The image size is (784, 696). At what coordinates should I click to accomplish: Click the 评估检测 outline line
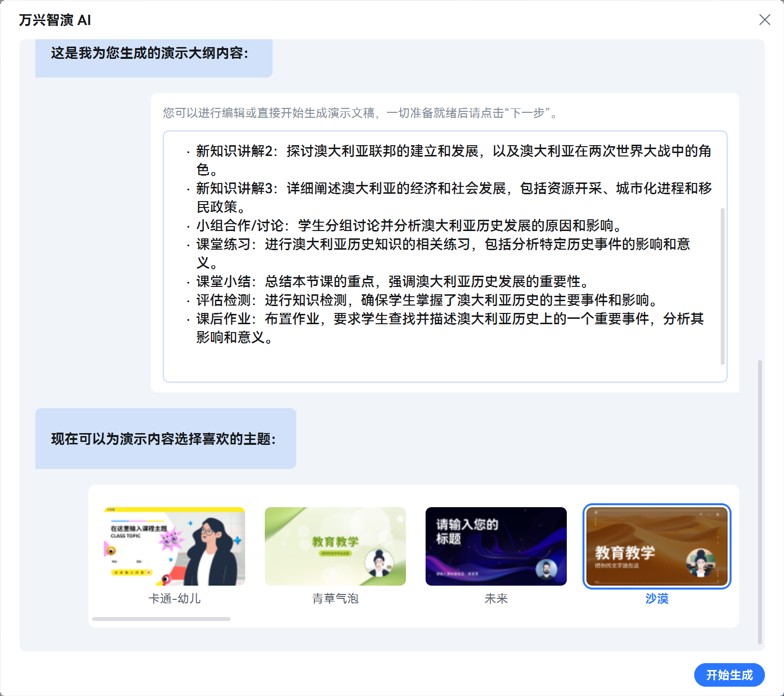(427, 300)
